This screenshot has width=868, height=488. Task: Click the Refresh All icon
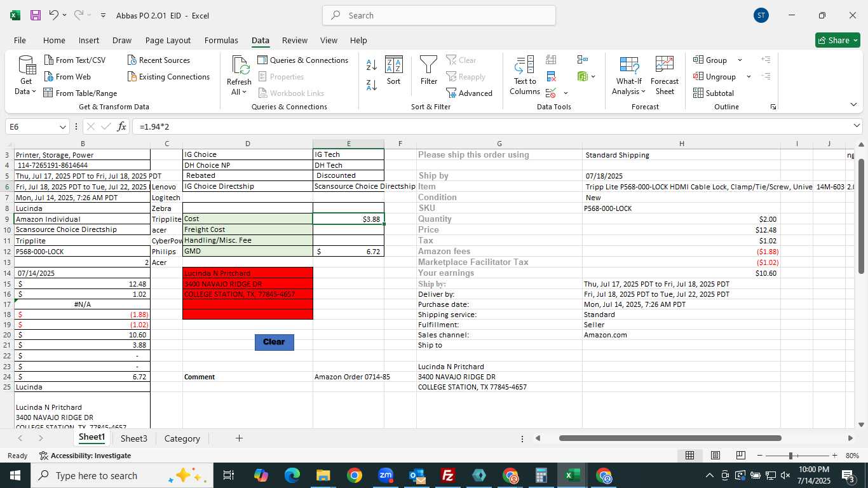(x=240, y=65)
